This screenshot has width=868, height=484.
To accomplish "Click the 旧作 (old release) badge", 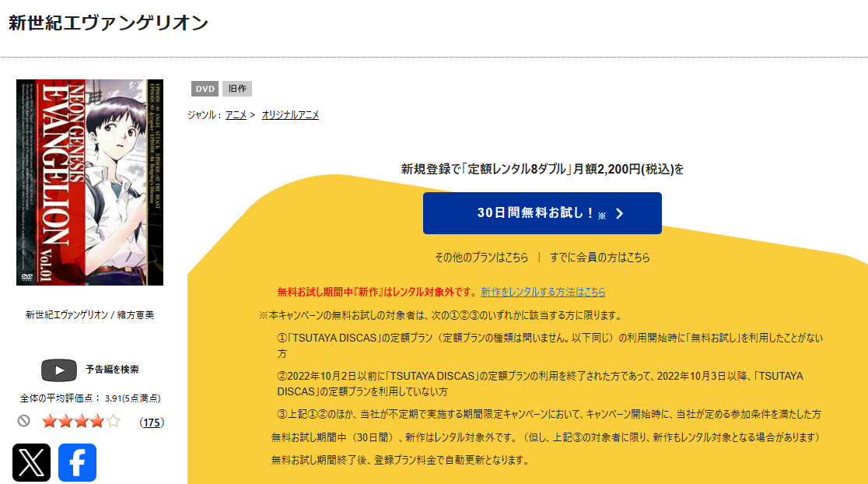I will point(237,88).
